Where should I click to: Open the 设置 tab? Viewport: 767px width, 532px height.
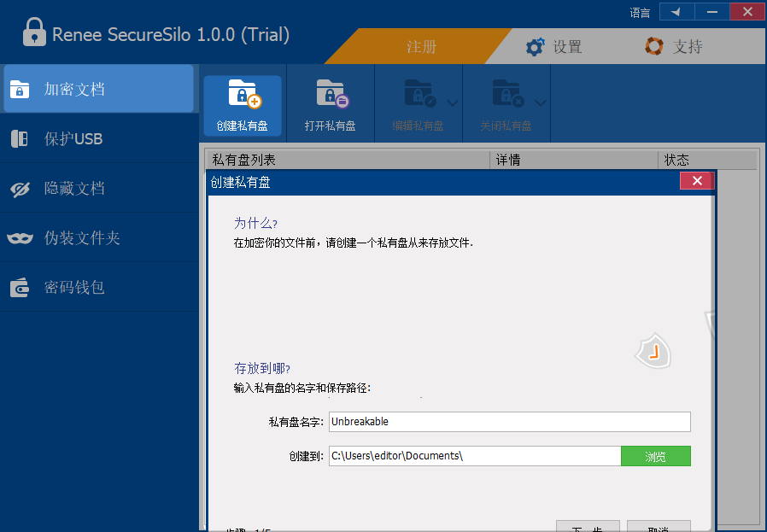click(553, 47)
